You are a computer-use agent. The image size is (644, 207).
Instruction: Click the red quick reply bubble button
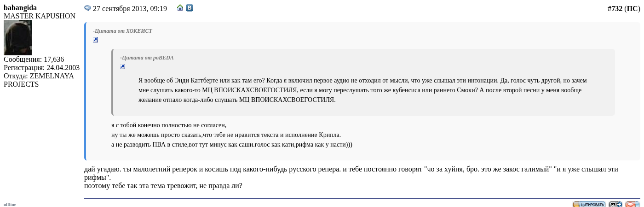click(632, 204)
